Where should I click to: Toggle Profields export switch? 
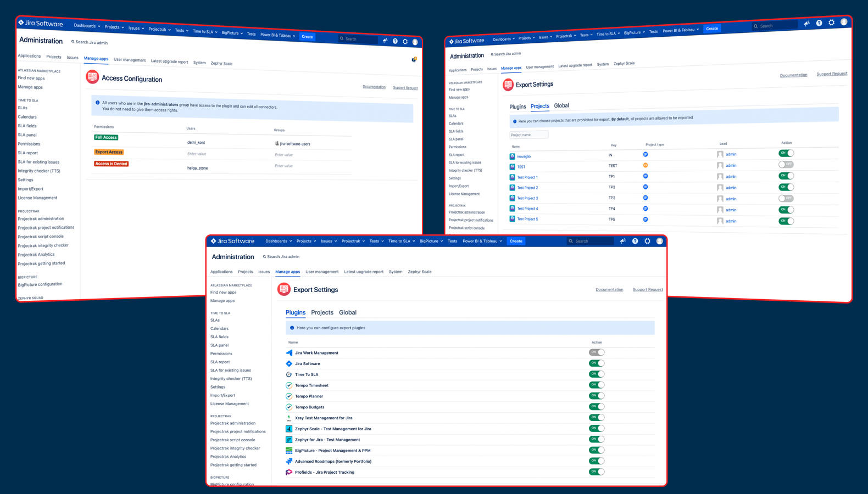pos(597,471)
